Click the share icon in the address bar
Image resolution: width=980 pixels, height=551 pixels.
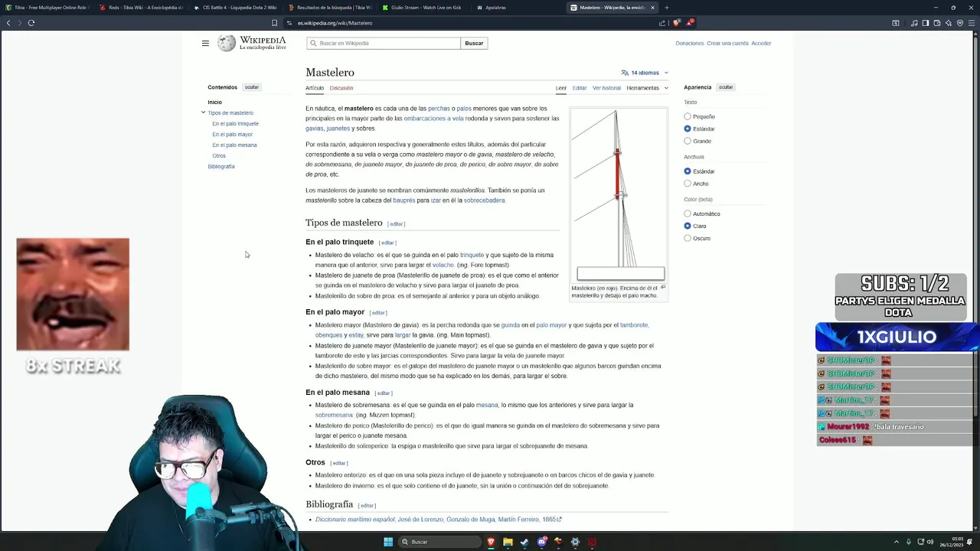coord(662,23)
